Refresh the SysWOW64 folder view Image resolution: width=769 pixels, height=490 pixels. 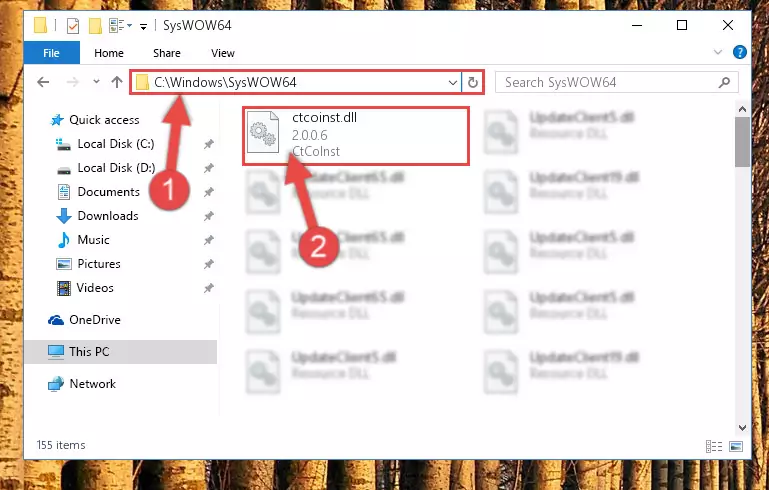click(472, 82)
